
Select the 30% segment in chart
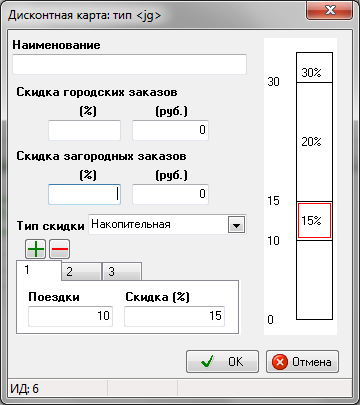(x=314, y=67)
